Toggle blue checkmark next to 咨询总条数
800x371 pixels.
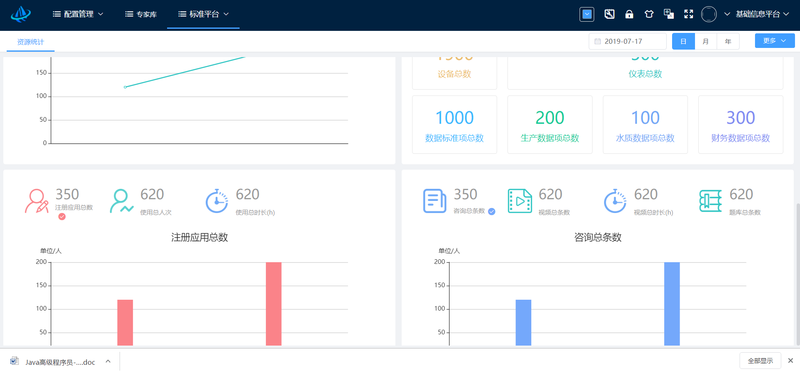pyautogui.click(x=491, y=211)
